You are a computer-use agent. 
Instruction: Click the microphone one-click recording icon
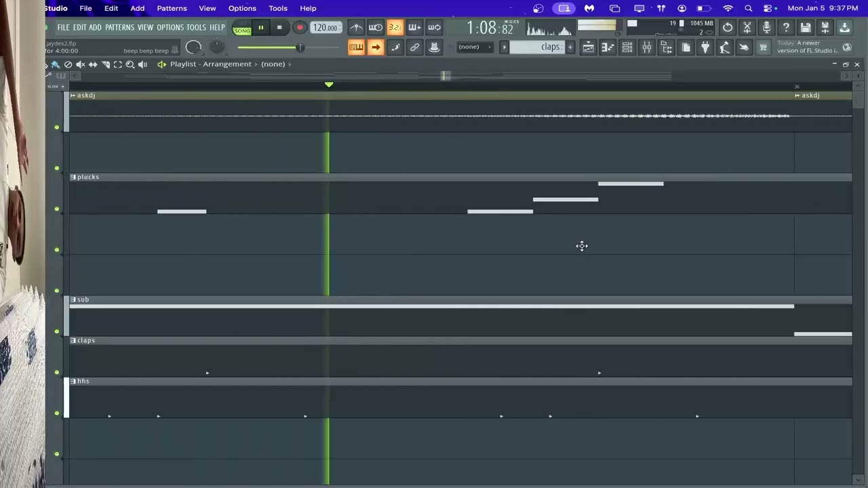766,27
